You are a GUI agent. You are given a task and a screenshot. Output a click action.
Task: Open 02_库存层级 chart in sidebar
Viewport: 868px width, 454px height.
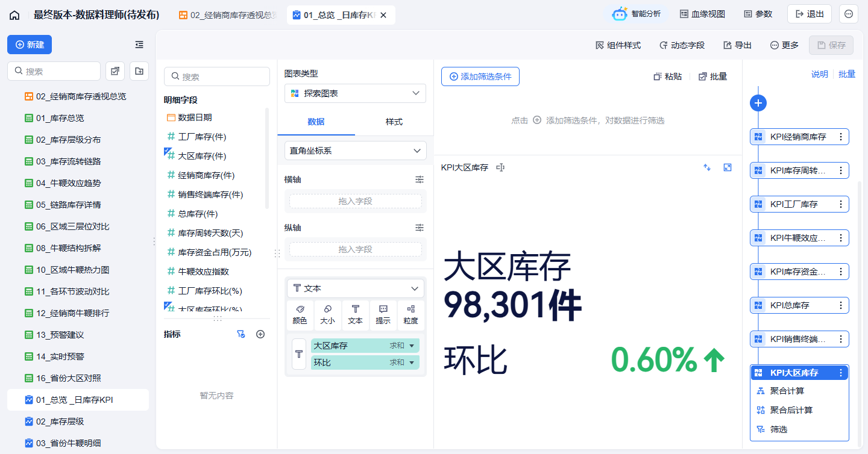click(x=78, y=421)
